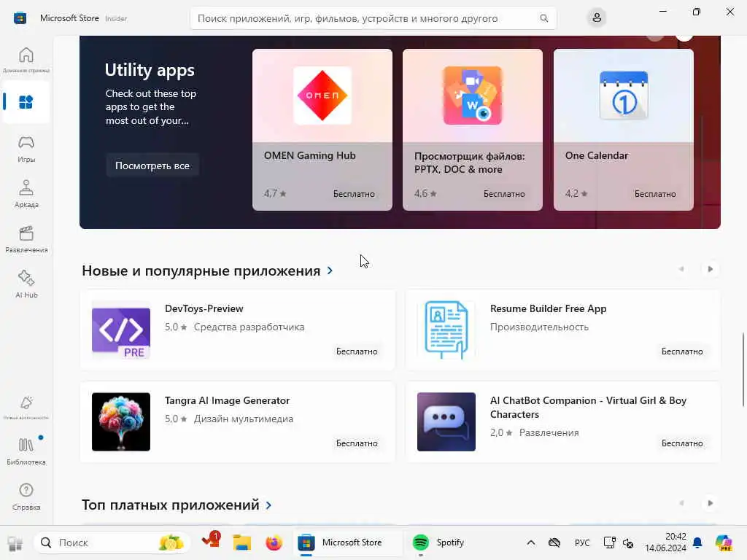Open the Copilot preview icon in taskbar
The height and width of the screenshot is (560, 747).
724,542
